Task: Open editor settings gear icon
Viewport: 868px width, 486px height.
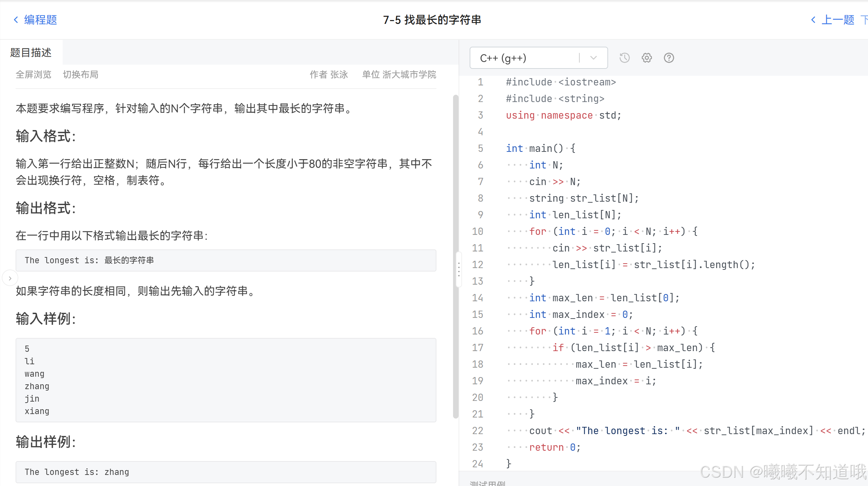Action: [x=647, y=58]
